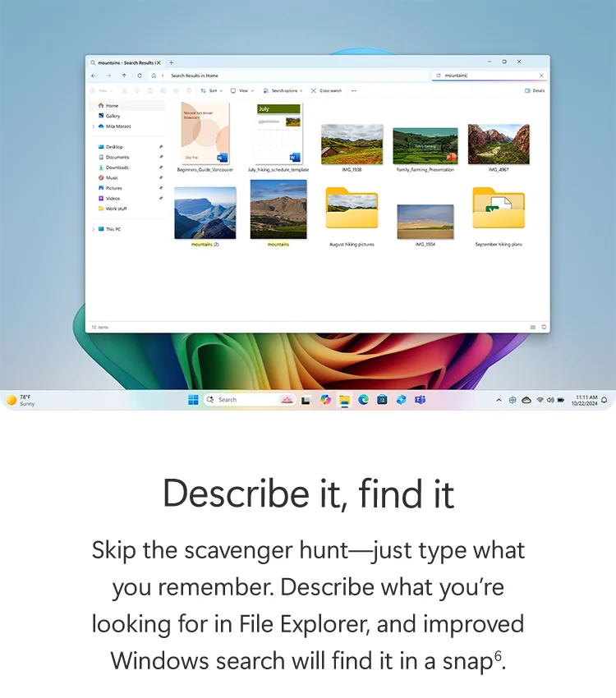The height and width of the screenshot is (698, 616).
Task: Open Microsoft Edge from taskbar
Action: pos(363,400)
